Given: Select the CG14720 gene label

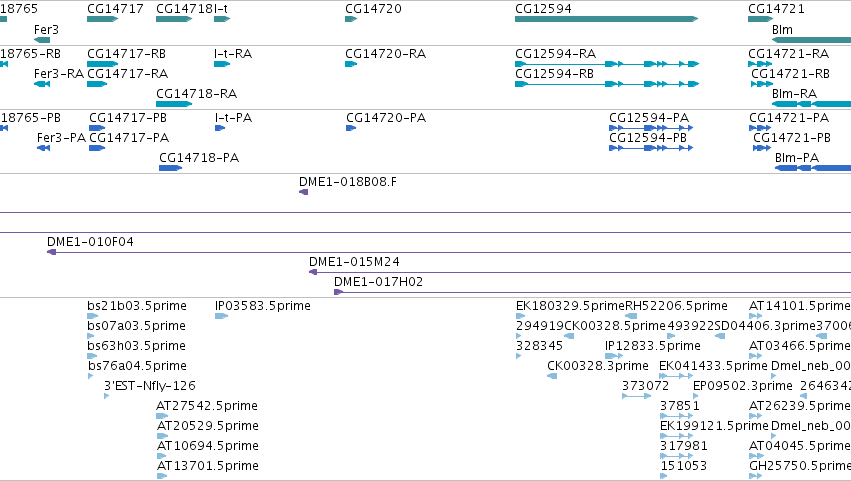Looking at the screenshot, I should click(x=373, y=9).
